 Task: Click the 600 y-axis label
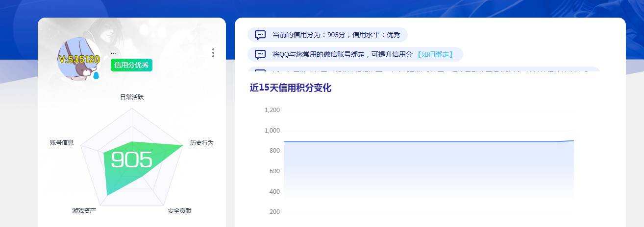coord(274,171)
